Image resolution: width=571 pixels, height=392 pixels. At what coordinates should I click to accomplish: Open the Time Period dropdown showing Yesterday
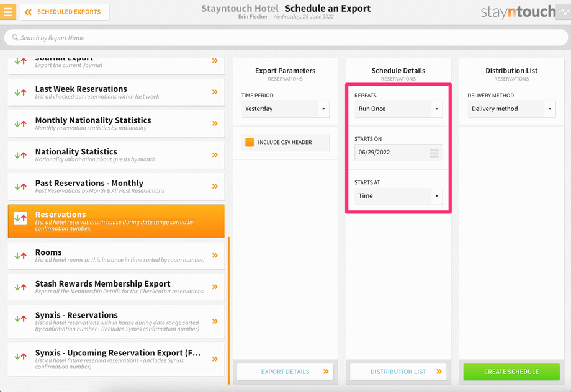coord(285,109)
